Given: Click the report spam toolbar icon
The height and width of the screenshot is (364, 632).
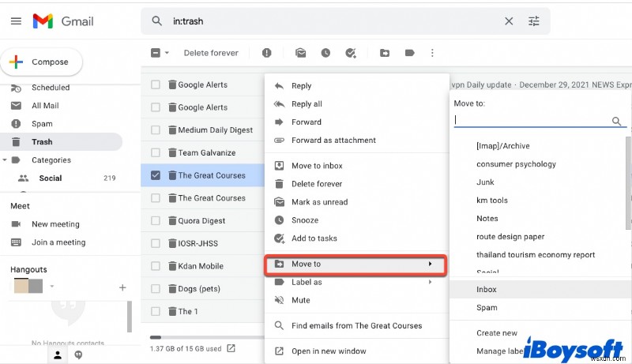Looking at the screenshot, I should click(x=267, y=53).
